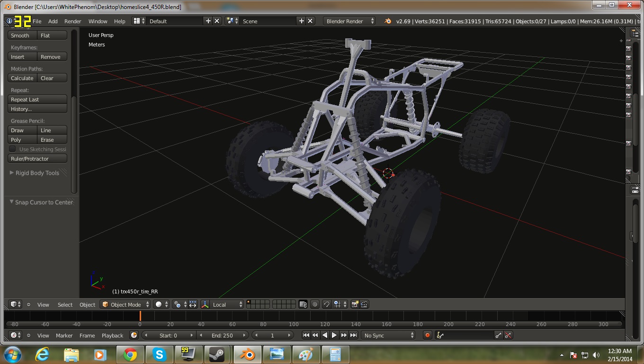Click the Smooth shading button

[22, 36]
